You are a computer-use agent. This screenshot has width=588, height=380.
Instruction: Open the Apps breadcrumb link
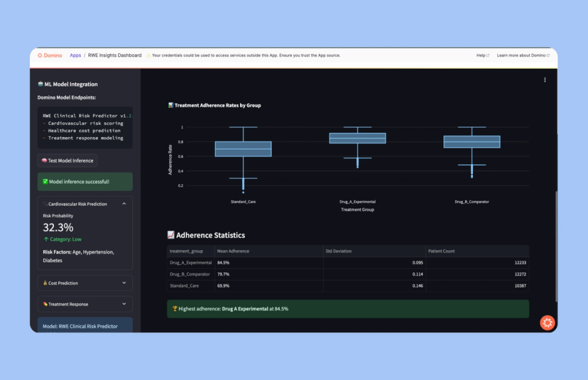pyautogui.click(x=75, y=56)
